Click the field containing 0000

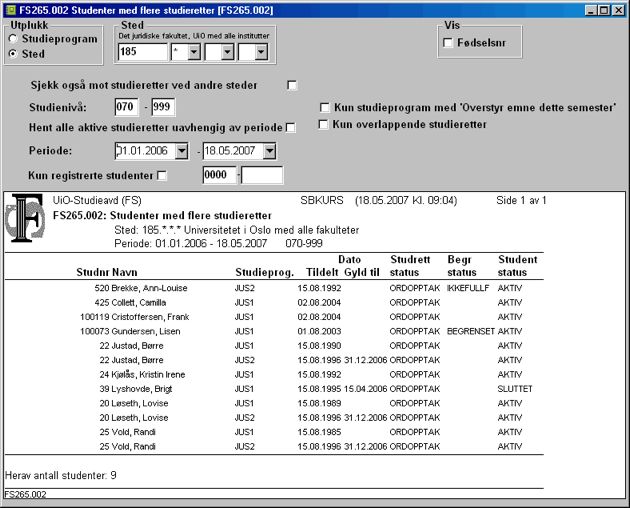click(x=219, y=175)
